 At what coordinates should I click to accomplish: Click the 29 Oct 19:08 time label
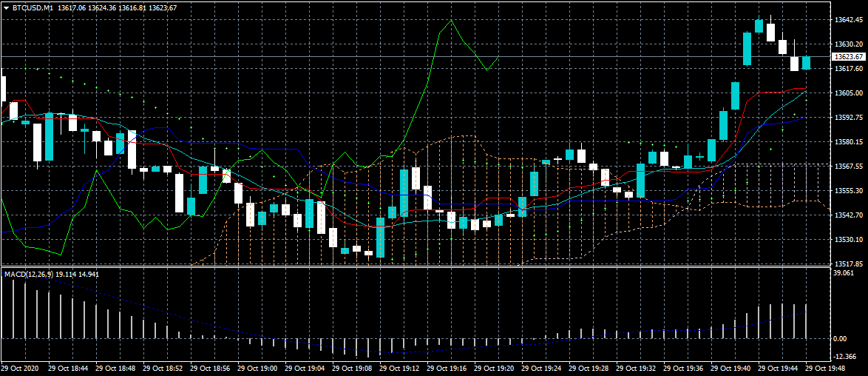352,369
